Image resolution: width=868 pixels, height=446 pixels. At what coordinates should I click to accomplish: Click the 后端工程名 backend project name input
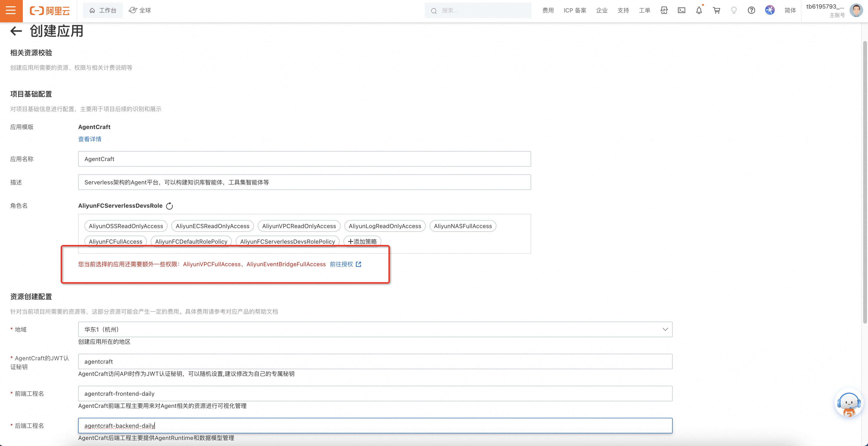(375, 426)
